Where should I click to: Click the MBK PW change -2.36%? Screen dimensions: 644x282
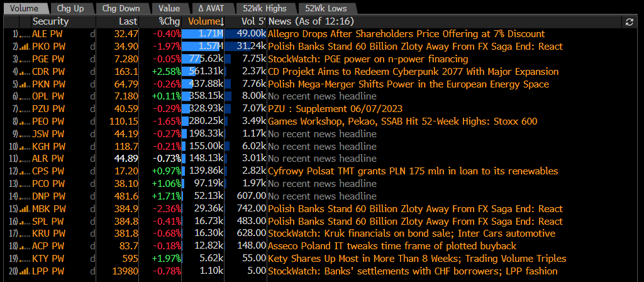[x=167, y=209]
